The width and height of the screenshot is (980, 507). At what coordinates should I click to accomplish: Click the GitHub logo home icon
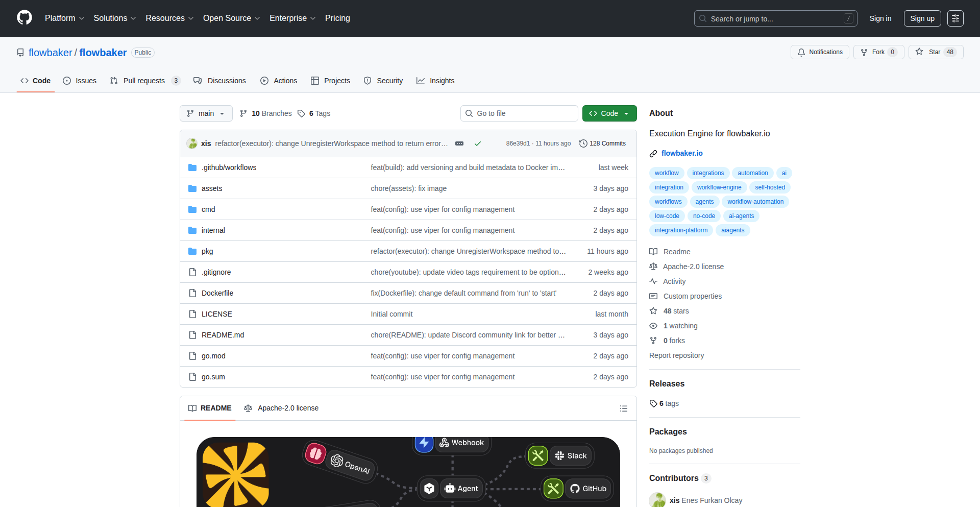tap(24, 18)
